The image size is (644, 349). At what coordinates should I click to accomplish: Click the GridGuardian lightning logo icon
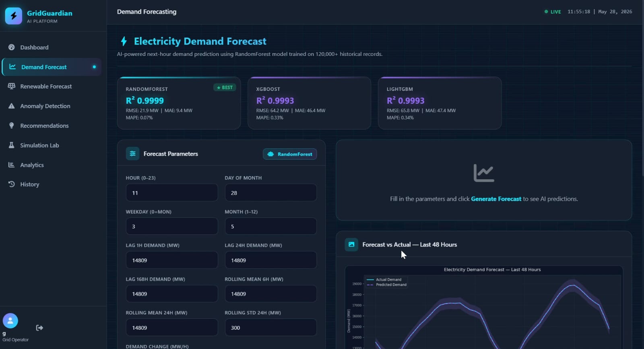(14, 16)
